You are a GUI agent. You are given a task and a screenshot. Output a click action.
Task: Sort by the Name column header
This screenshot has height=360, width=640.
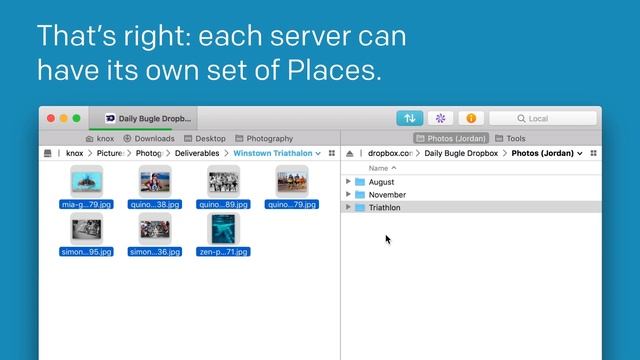click(x=382, y=168)
